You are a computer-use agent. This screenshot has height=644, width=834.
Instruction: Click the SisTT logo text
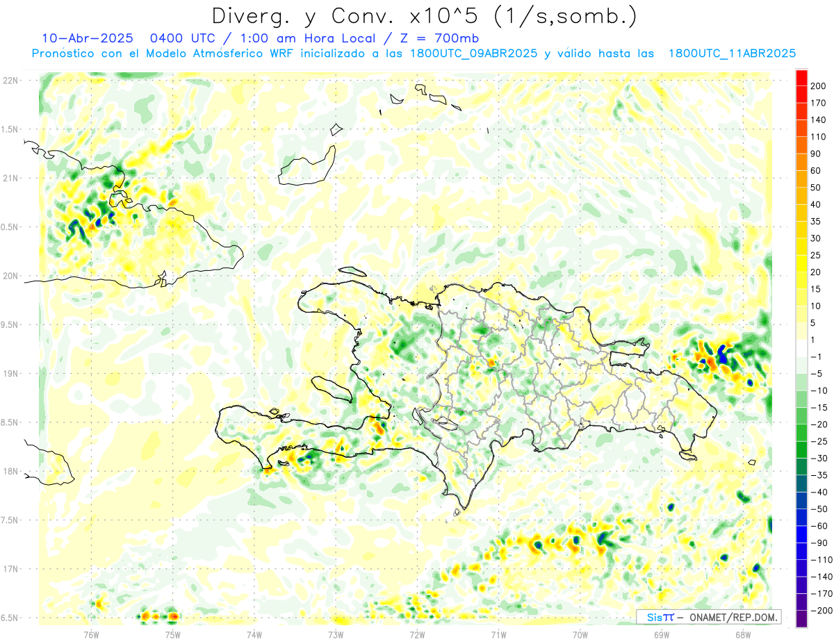[x=660, y=617]
